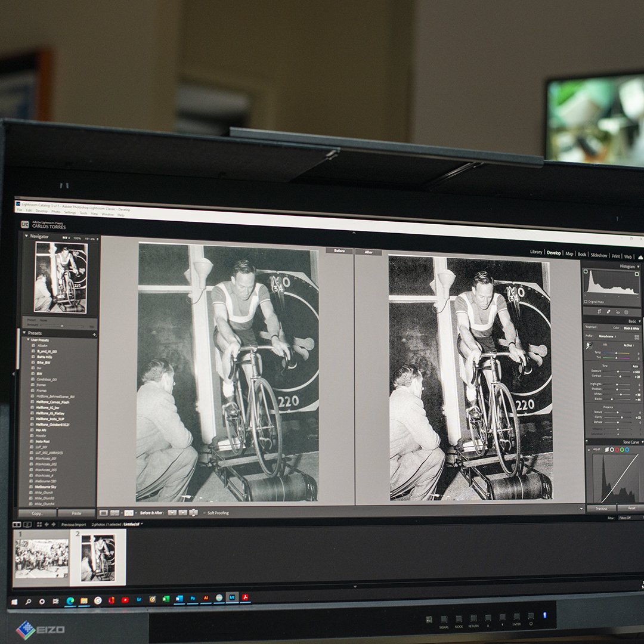This screenshot has width=644, height=644.
Task: Click the Auto tone button
Action: click(x=635, y=366)
